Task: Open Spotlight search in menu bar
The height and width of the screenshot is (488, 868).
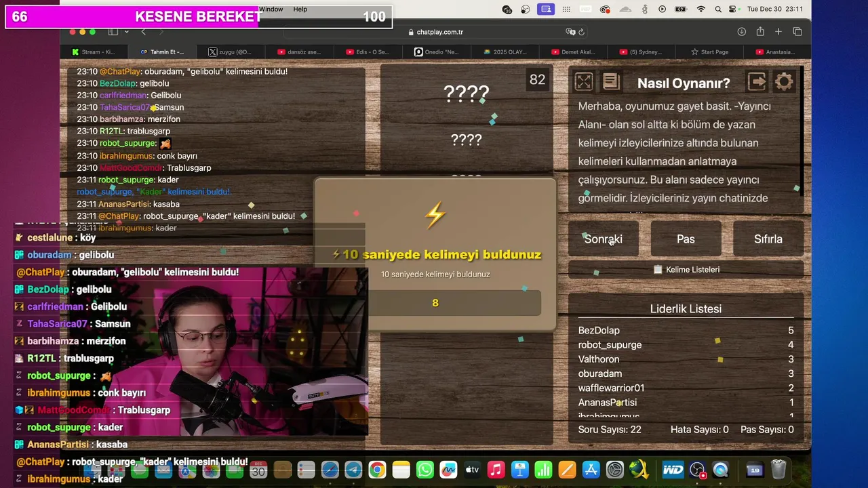Action: coord(717,9)
